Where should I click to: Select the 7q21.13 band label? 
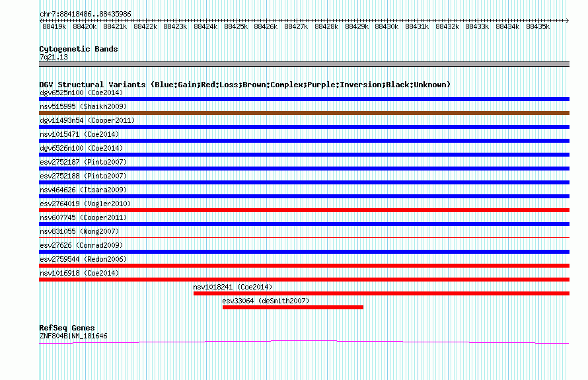click(54, 57)
